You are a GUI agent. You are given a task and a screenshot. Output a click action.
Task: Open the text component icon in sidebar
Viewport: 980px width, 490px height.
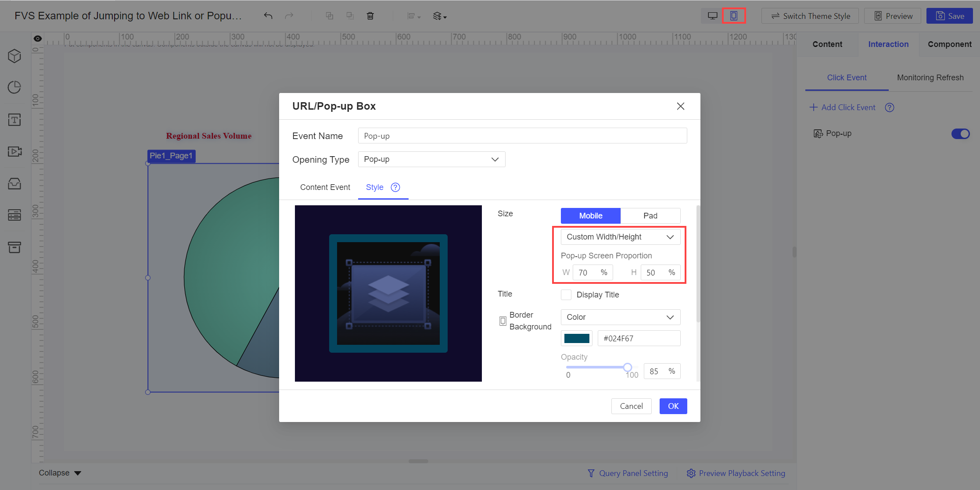[x=14, y=119]
